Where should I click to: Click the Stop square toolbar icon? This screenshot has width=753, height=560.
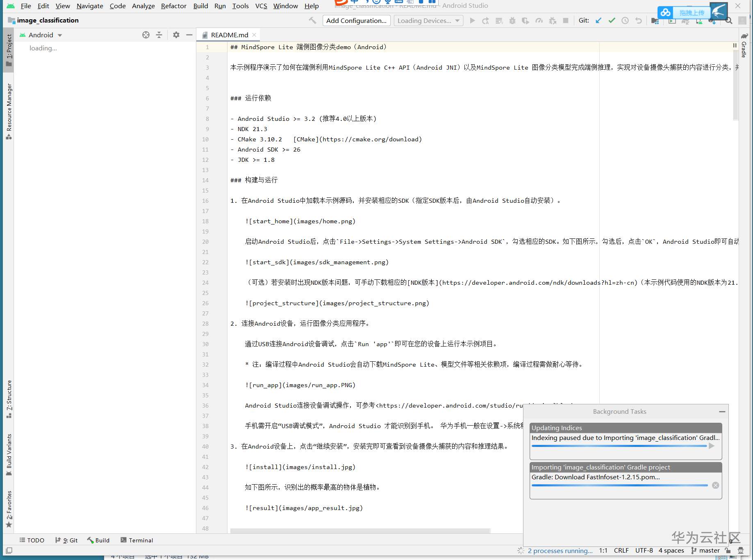tap(566, 20)
